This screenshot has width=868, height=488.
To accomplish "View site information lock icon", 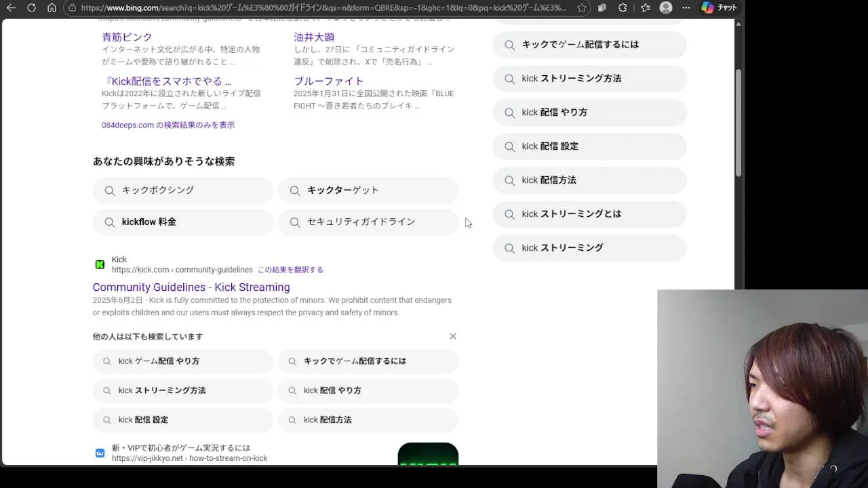I will (73, 8).
